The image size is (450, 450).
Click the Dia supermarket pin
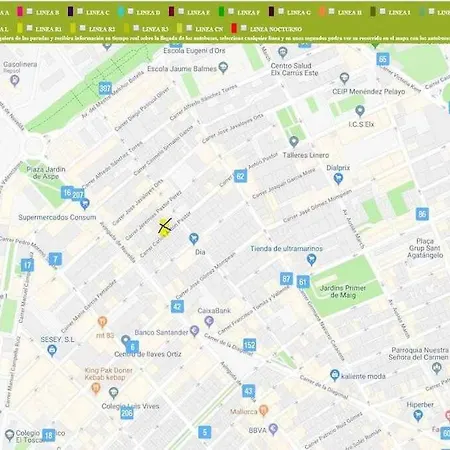click(194, 239)
